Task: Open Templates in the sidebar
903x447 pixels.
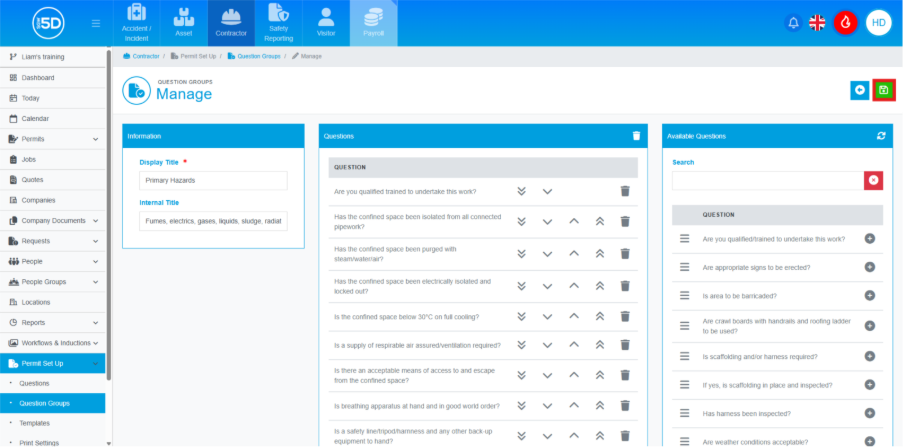Action: coord(35,423)
